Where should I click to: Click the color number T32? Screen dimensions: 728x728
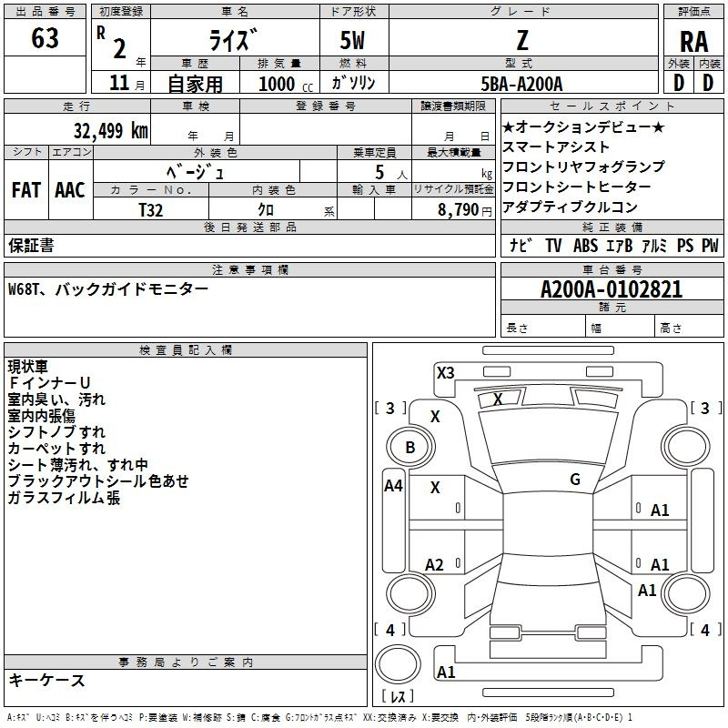pyautogui.click(x=151, y=209)
